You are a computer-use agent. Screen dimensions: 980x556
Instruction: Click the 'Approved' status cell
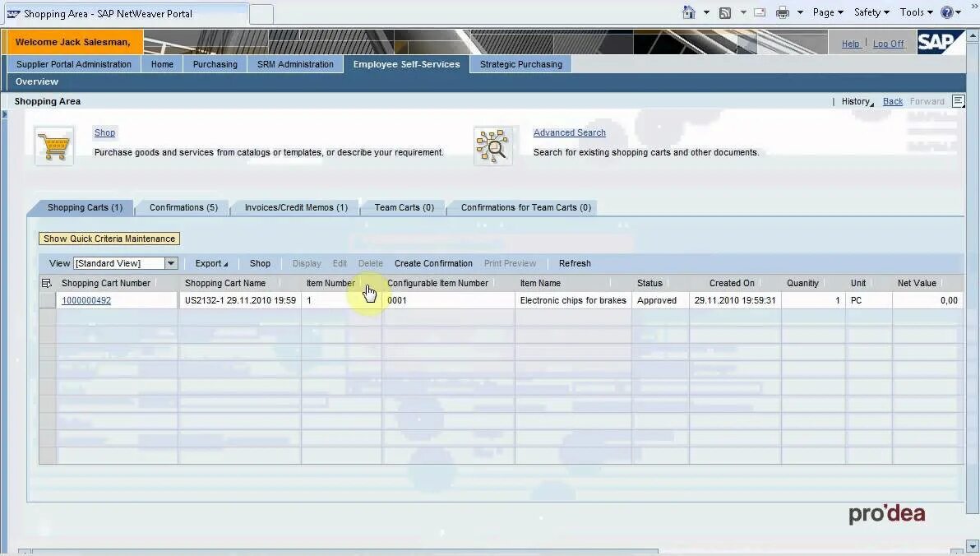click(661, 301)
